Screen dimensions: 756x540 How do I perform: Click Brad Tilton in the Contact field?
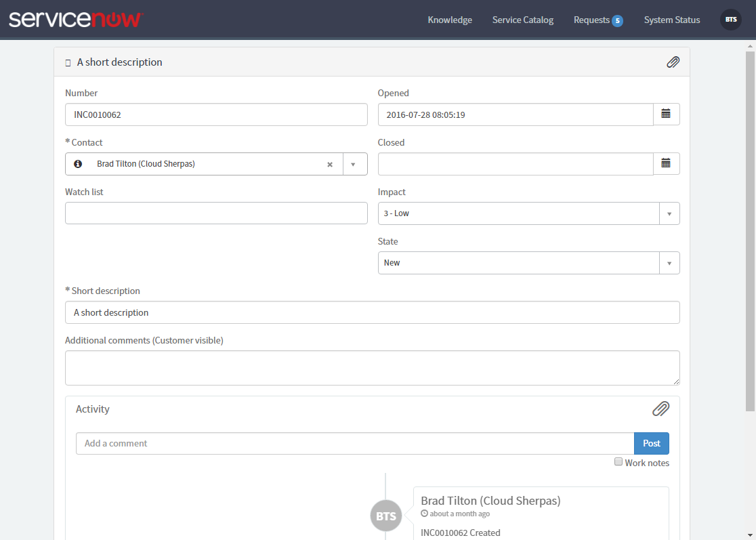point(146,164)
